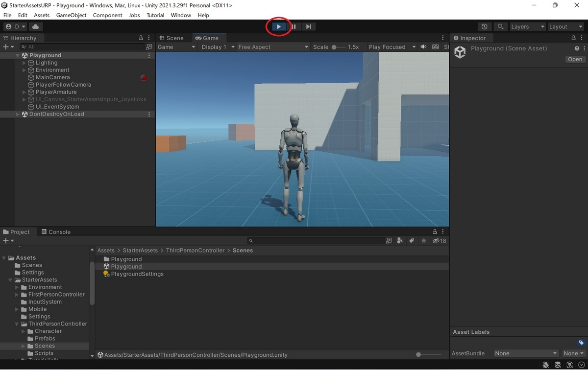The width and height of the screenshot is (588, 370).
Task: Collapse the Playground scene in Hierarchy
Action: tap(18, 55)
